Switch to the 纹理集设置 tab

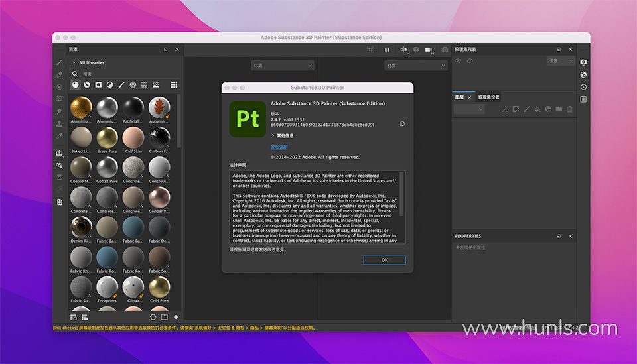(489, 97)
